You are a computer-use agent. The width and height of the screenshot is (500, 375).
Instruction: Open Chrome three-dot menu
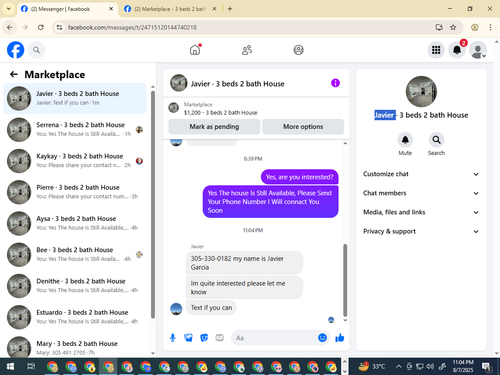(x=490, y=27)
